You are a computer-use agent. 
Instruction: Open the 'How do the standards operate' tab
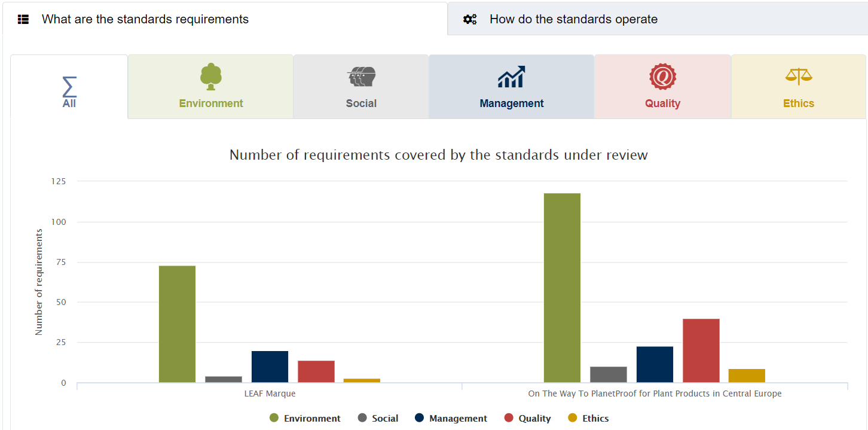pos(573,19)
